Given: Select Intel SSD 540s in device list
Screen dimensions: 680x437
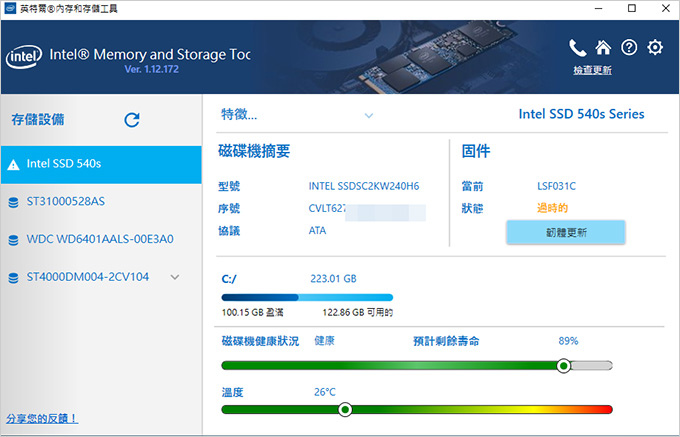Looking at the screenshot, I should click(101, 164).
